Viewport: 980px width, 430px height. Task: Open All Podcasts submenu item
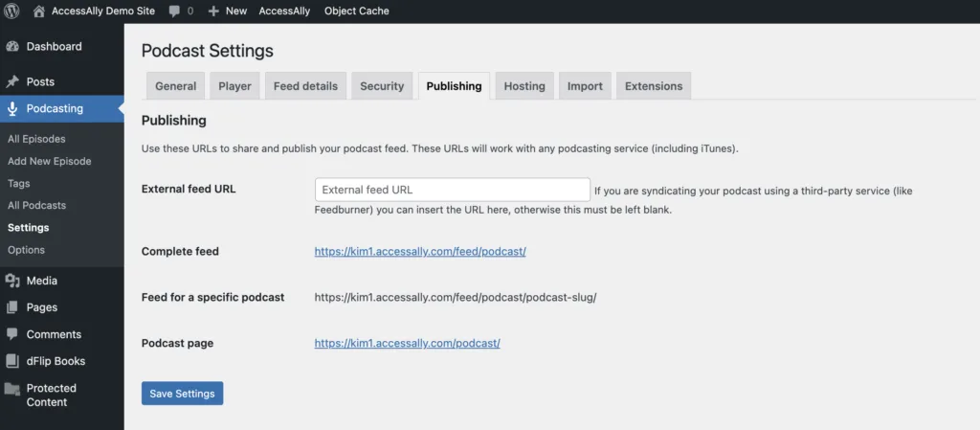(37, 205)
